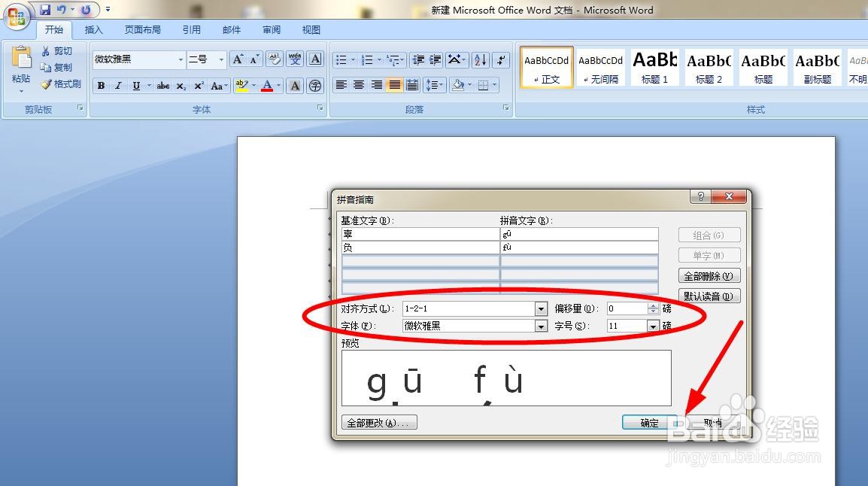The image size is (868, 486).
Task: Toggle paragraph mark visibility
Action: [x=500, y=60]
